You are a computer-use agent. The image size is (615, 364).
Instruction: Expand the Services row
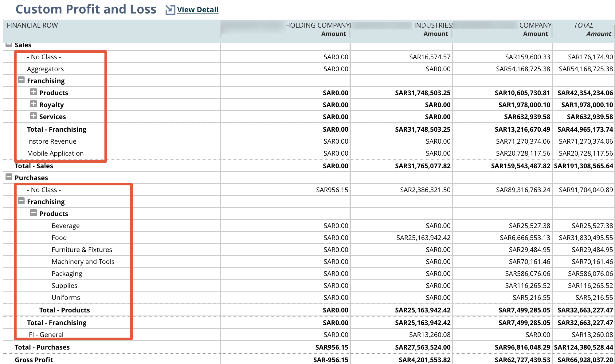[33, 116]
